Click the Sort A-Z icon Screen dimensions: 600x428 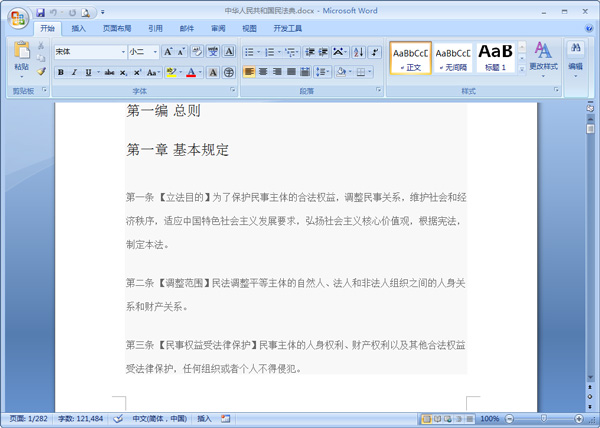pos(359,52)
